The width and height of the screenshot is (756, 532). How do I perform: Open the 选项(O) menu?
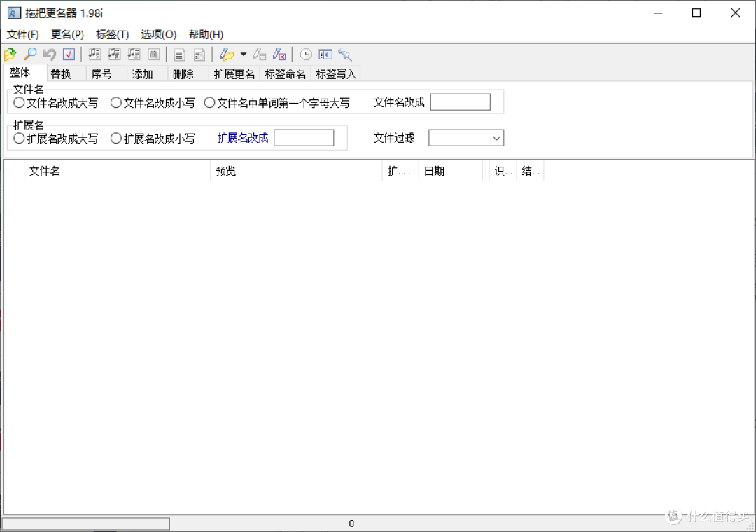[159, 34]
